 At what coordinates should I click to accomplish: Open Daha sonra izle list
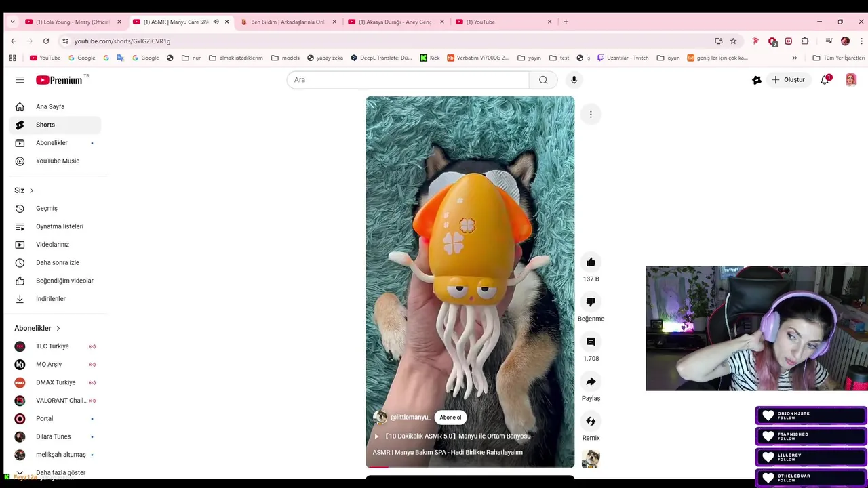pyautogui.click(x=55, y=262)
